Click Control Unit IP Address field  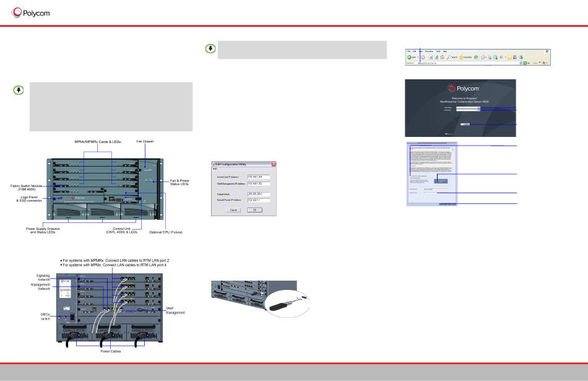(x=259, y=177)
